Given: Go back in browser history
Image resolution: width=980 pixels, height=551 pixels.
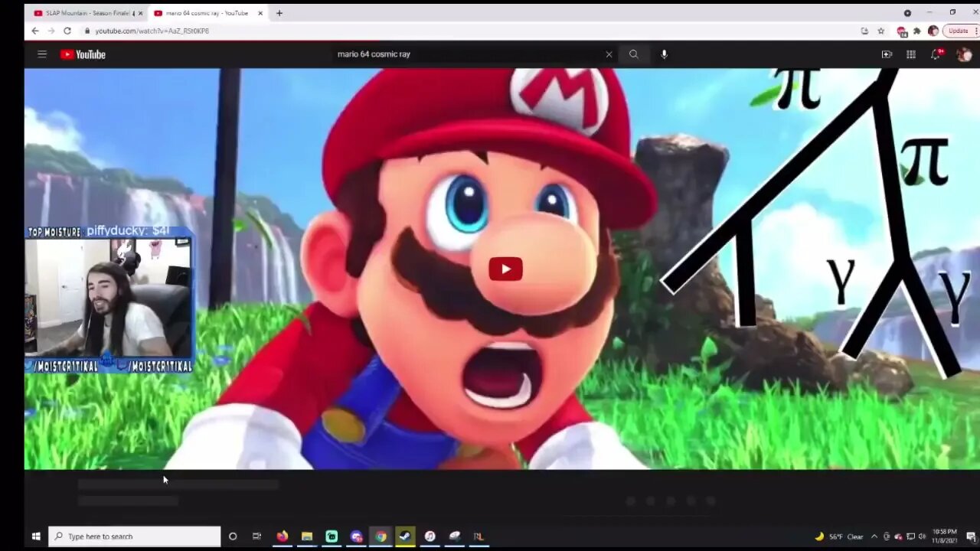Looking at the screenshot, I should point(35,31).
